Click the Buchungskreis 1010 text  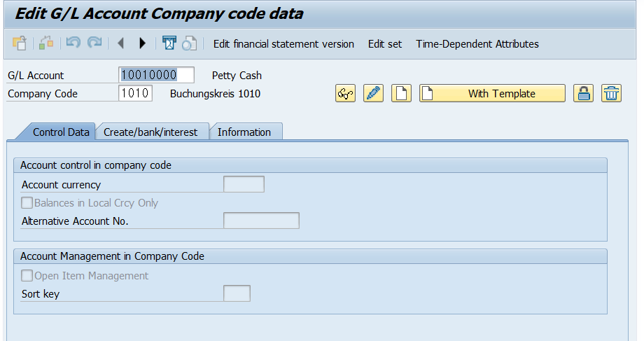click(215, 94)
